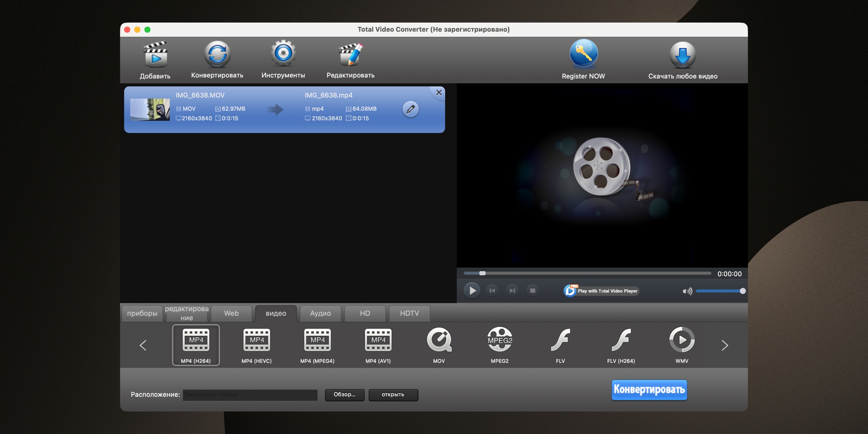Image resolution: width=868 pixels, height=434 pixels.
Task: Click the source size 62.97MB
Action: pyautogui.click(x=234, y=109)
